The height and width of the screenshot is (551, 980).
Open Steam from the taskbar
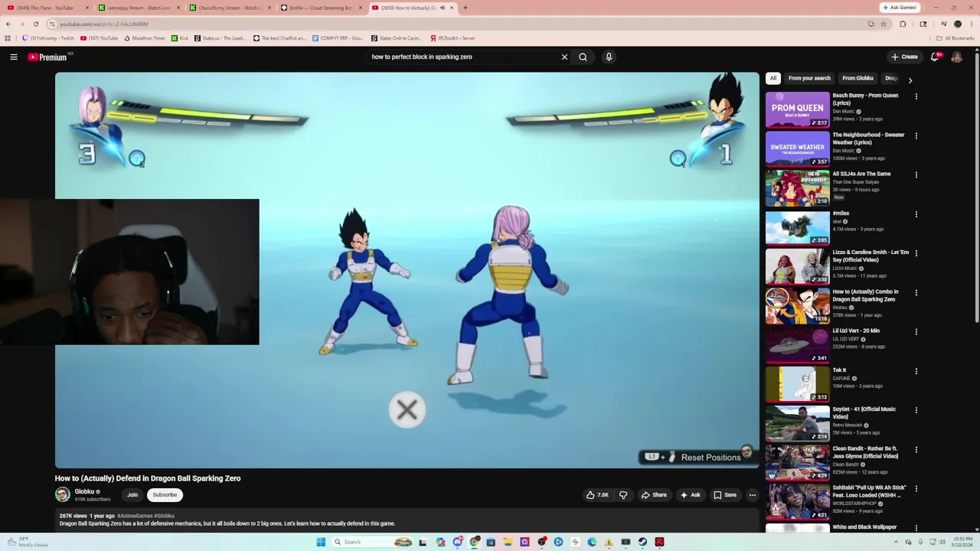(x=642, y=542)
